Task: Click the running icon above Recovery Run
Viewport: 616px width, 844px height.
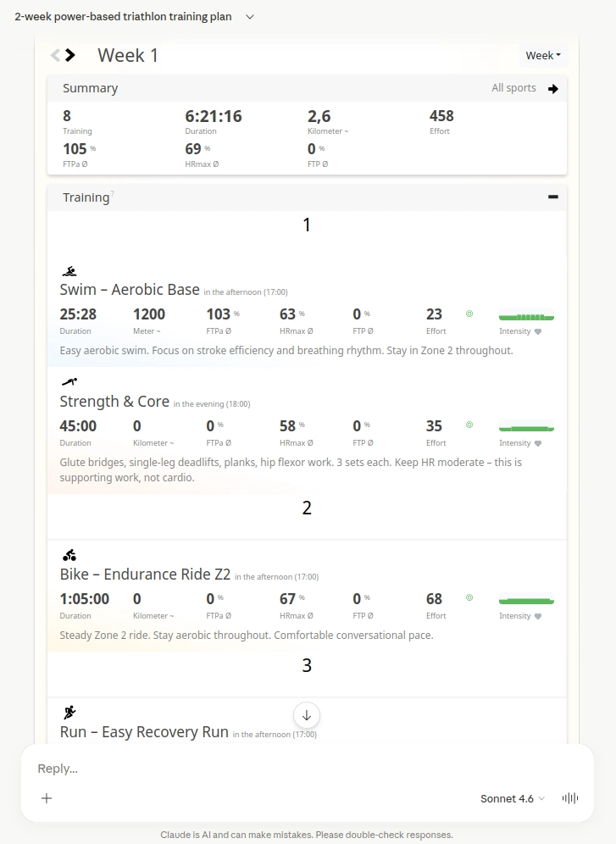Action: coord(69,712)
